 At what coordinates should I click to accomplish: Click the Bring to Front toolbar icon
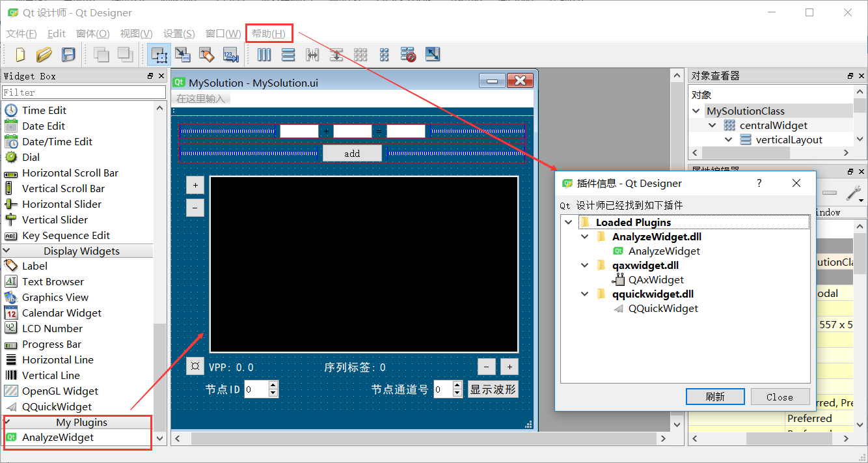[125, 55]
